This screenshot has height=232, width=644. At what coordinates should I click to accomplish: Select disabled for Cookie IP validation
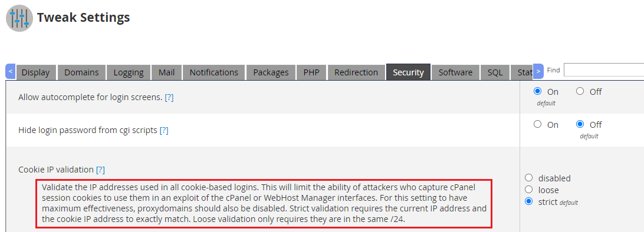(529, 177)
